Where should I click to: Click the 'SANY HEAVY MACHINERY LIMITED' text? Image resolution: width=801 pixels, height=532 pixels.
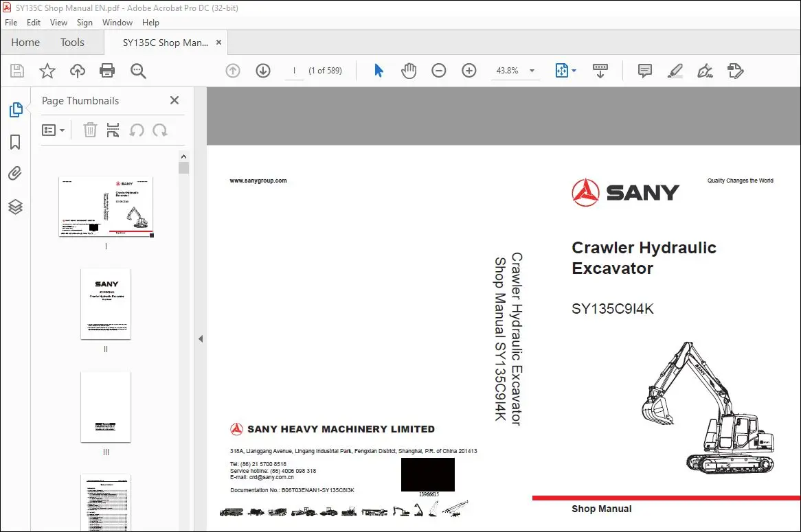click(x=341, y=430)
